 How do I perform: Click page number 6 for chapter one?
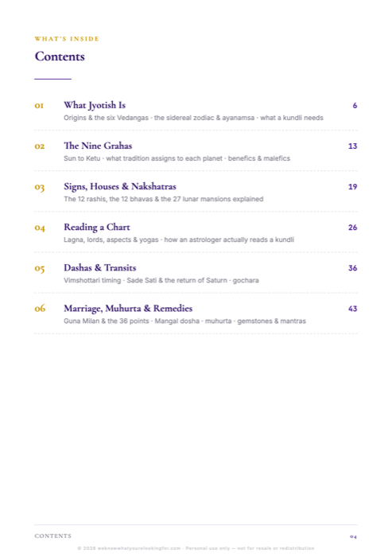click(355, 106)
